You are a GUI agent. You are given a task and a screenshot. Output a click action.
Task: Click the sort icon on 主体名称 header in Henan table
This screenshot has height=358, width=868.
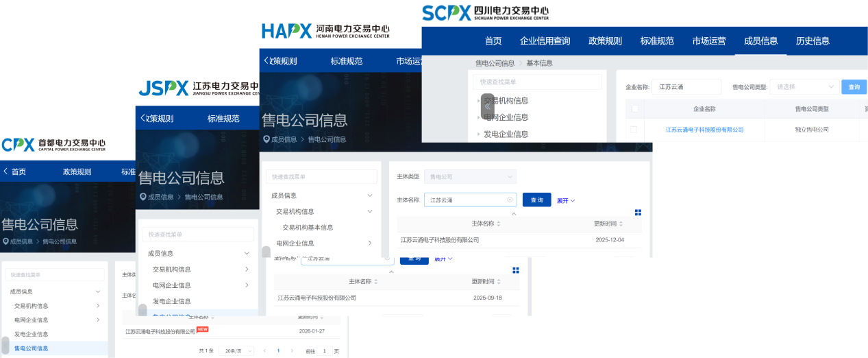point(498,224)
